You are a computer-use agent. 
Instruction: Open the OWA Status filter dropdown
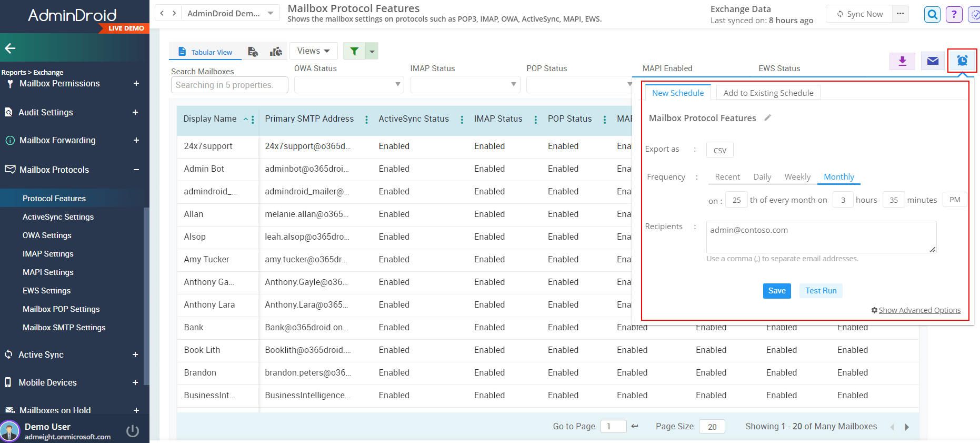348,85
